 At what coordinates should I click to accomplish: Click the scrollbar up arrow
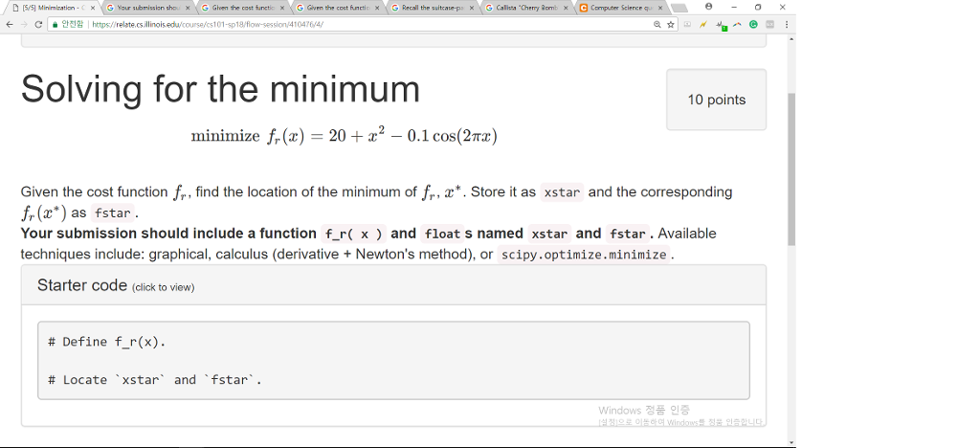click(x=791, y=38)
